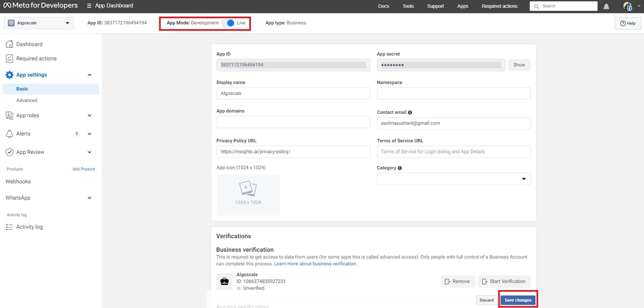Remove the Algoscale business
Screen dimensions: 644x308
coord(457,282)
